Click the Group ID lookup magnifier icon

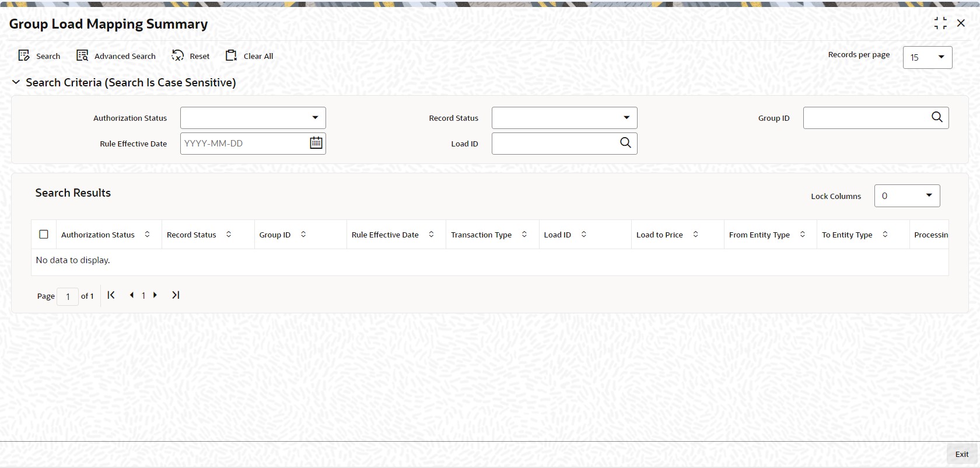937,117
